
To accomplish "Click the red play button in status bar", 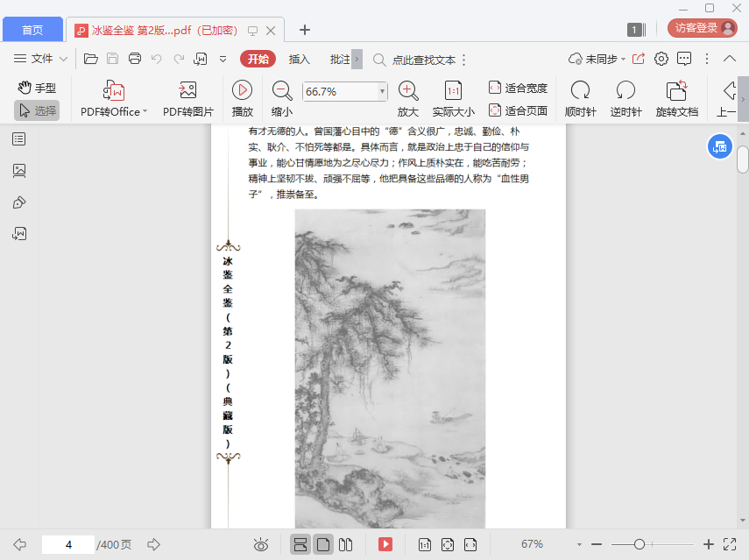I will pyautogui.click(x=385, y=544).
